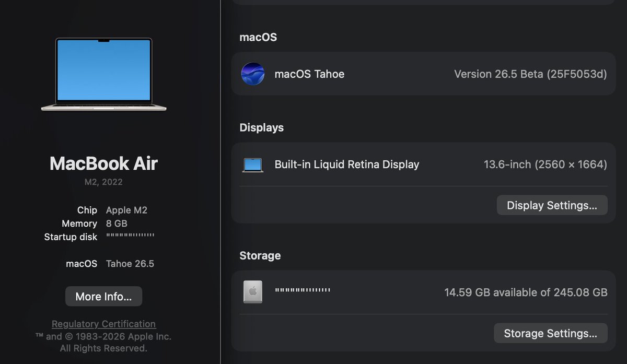This screenshot has width=627, height=364.
Task: Select the Memory label in sidebar
Action: [x=79, y=224]
